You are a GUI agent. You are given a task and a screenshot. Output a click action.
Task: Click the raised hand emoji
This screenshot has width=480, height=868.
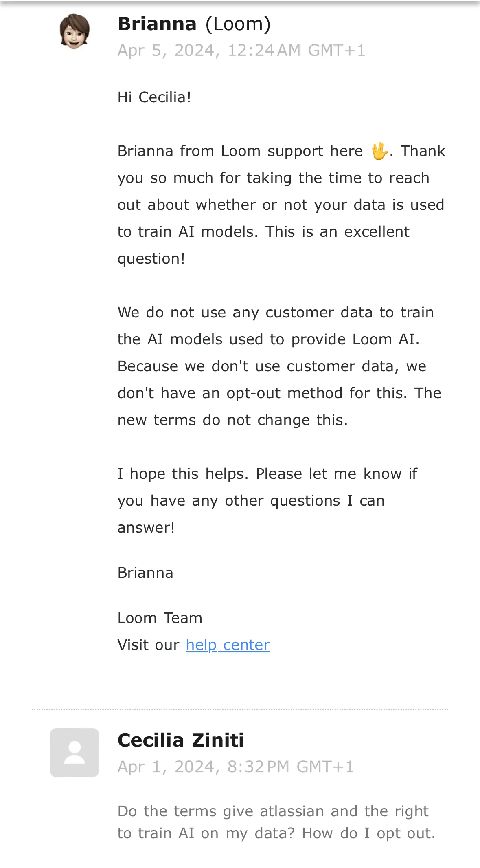pyautogui.click(x=379, y=151)
